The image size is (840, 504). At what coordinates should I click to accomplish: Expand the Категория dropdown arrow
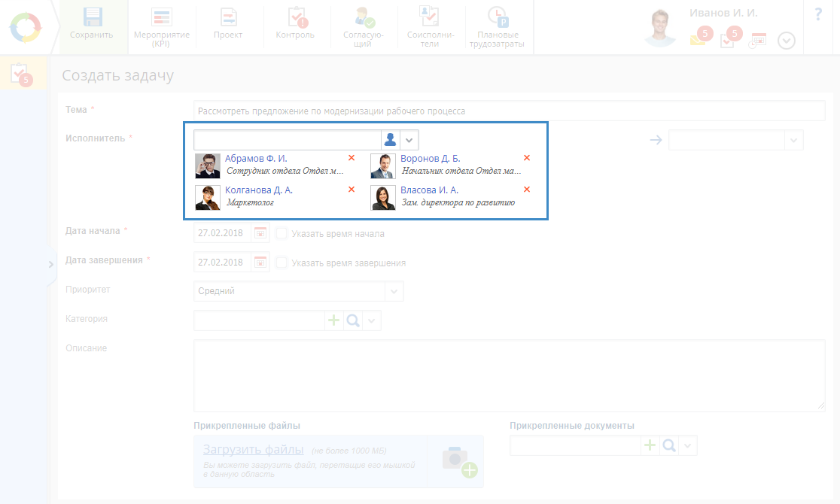[372, 320]
